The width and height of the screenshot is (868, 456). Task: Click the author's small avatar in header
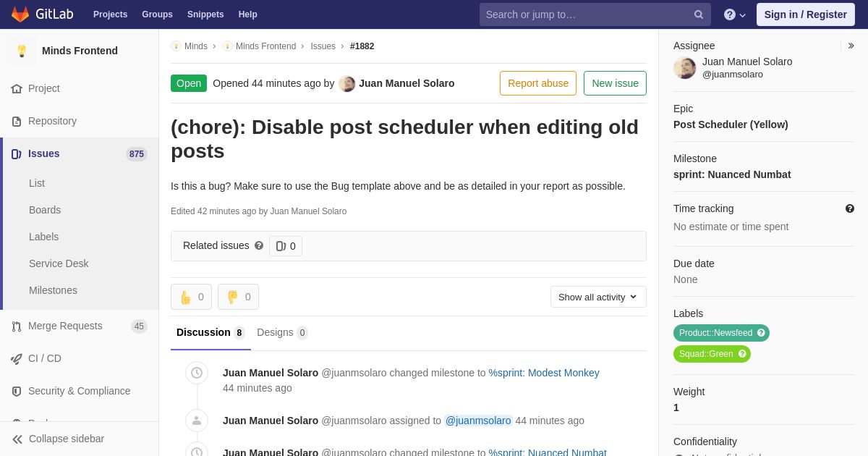[347, 83]
